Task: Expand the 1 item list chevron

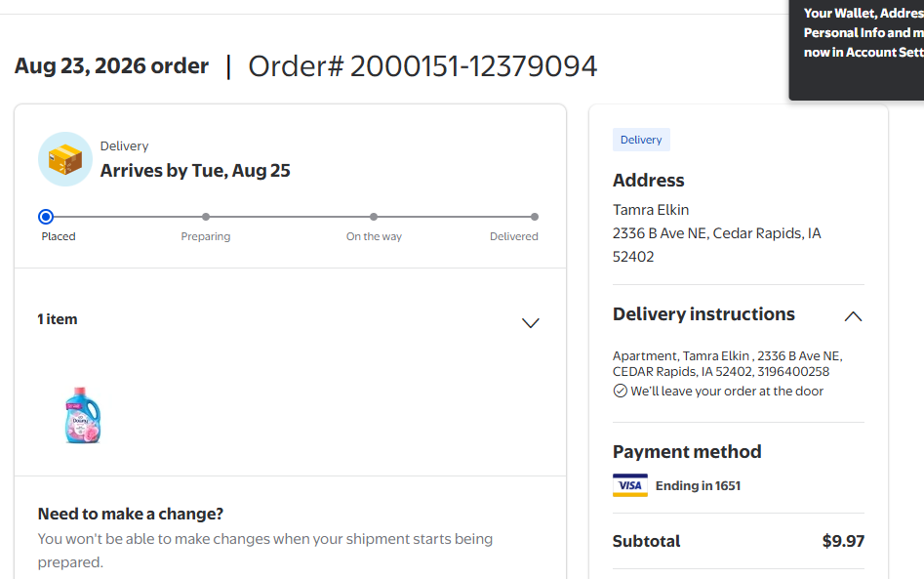Action: coord(531,323)
